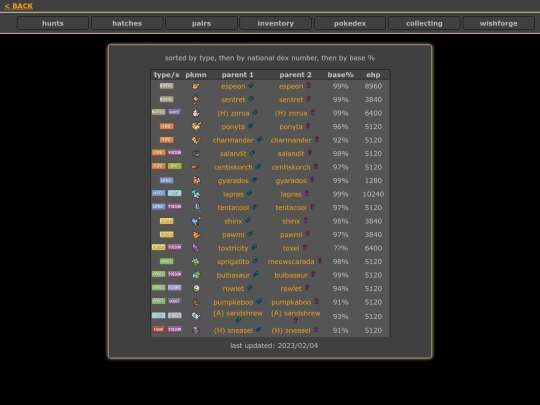This screenshot has width=540, height=405.
Task: Select the 10240 ehp value for lapras
Action: (x=373, y=194)
